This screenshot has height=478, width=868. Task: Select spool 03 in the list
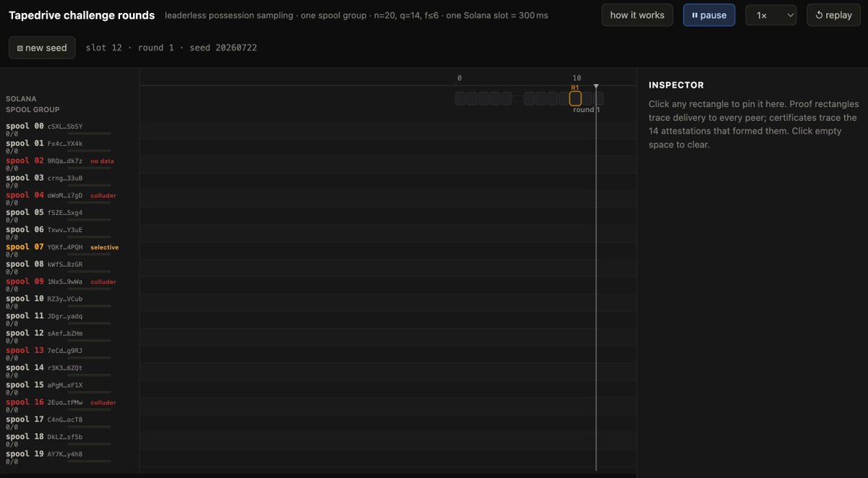[x=25, y=178]
